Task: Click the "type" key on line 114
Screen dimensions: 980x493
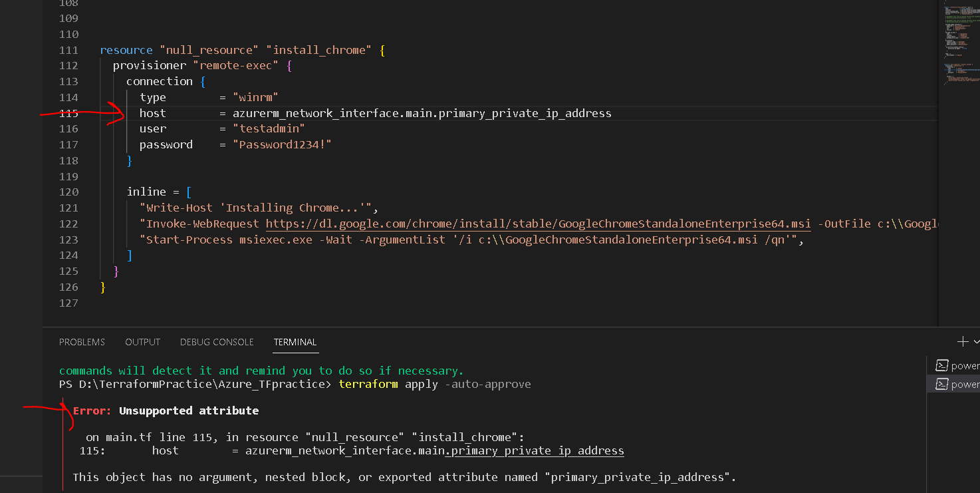Action: (153, 97)
